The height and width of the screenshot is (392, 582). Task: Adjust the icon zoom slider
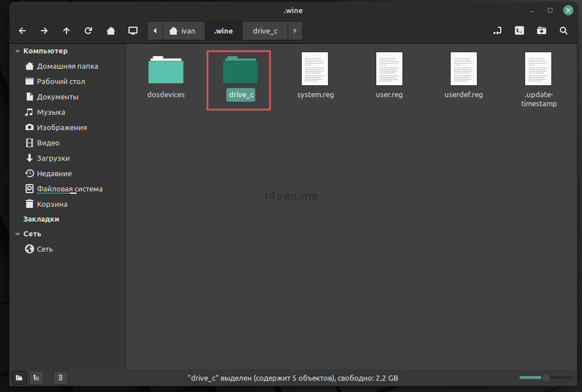coord(545,378)
